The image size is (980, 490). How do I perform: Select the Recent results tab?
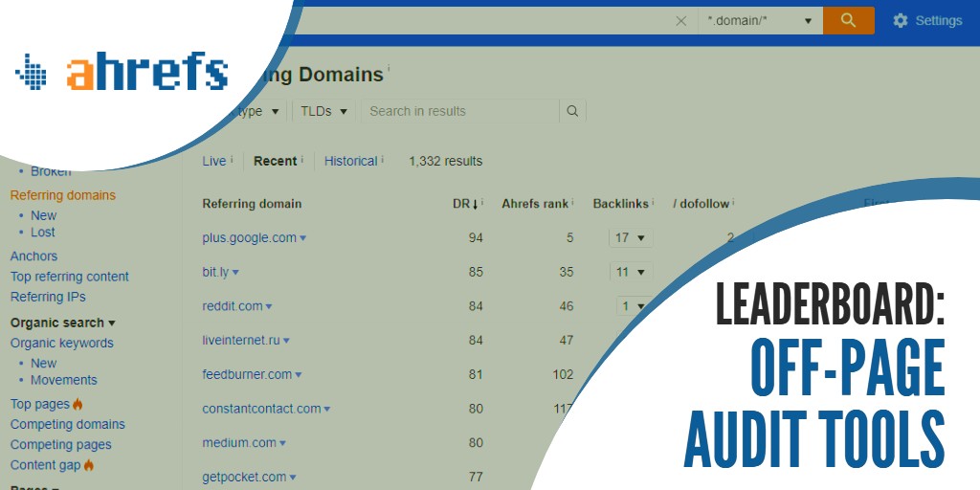275,161
